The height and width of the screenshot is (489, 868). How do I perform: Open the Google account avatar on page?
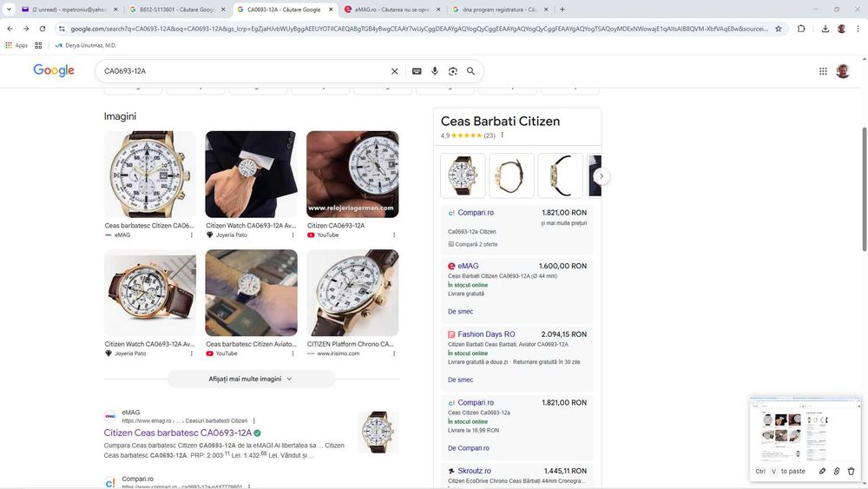[x=843, y=71]
